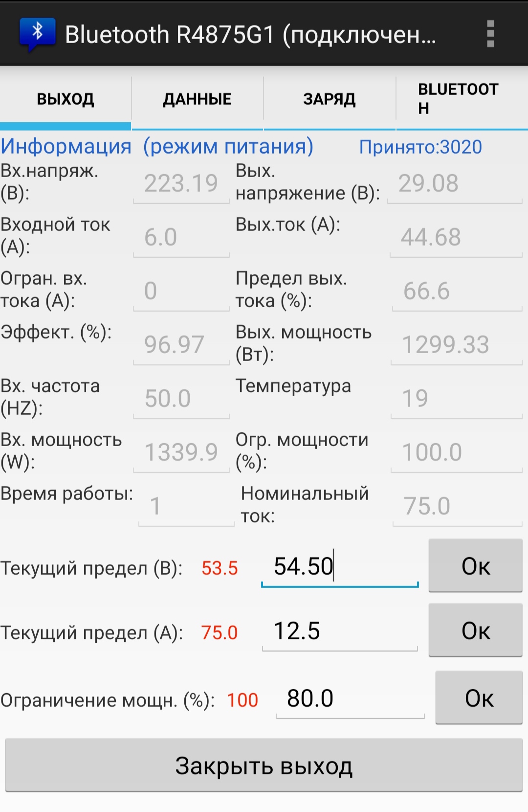Switch to the ВЫХОД tab
Viewport: 528px width, 812px height.
coord(66,99)
